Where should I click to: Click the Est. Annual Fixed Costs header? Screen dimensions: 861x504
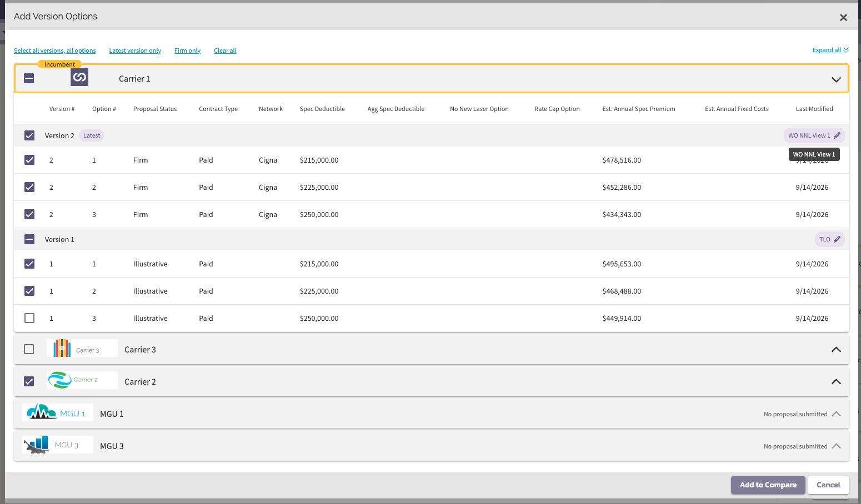click(737, 109)
